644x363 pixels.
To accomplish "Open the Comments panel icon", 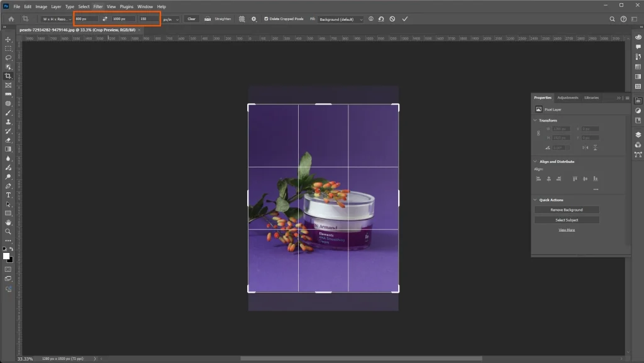I will click(x=638, y=47).
